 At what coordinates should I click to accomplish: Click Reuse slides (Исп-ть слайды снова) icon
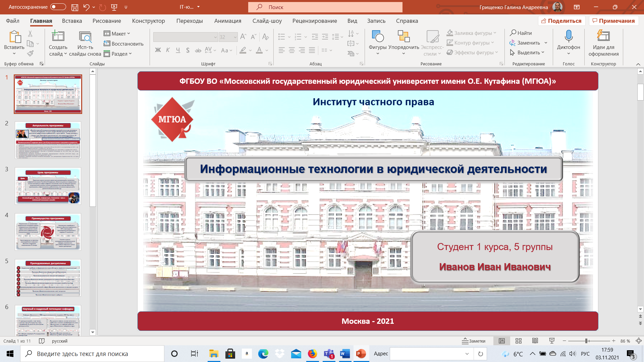(85, 37)
